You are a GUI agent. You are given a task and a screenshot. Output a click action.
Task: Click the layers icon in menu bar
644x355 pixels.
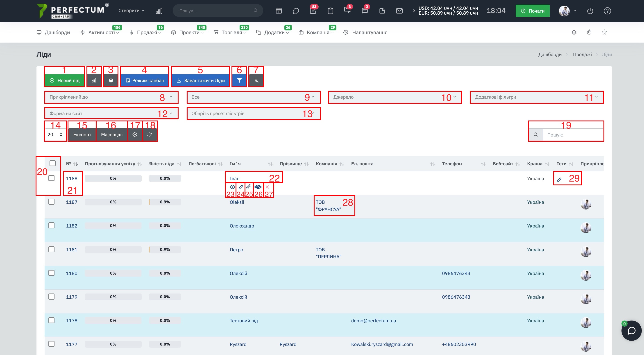pos(574,32)
